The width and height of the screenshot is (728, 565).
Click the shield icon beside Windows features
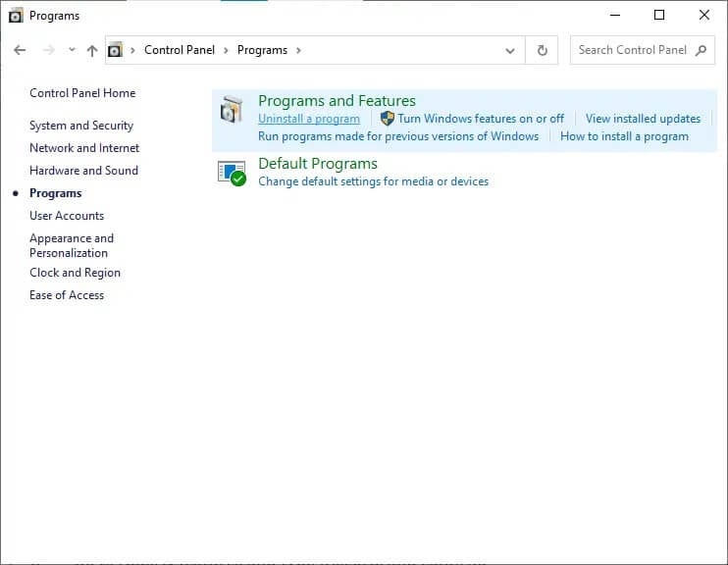(387, 119)
